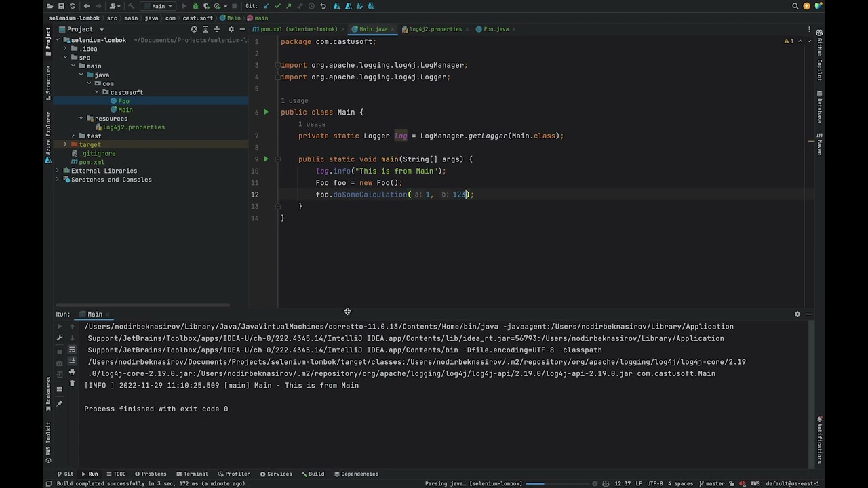The width and height of the screenshot is (868, 488).
Task: Navigate back with the left arrow icon
Action: (x=87, y=6)
